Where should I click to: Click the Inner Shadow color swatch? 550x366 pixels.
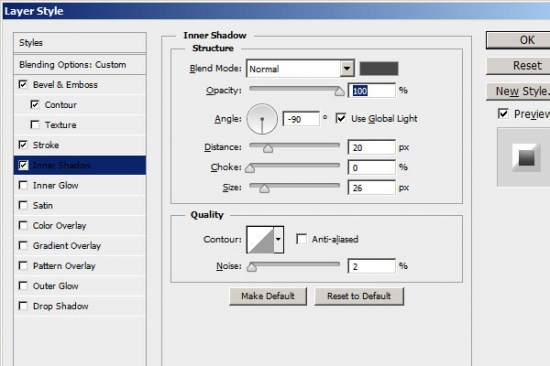379,69
